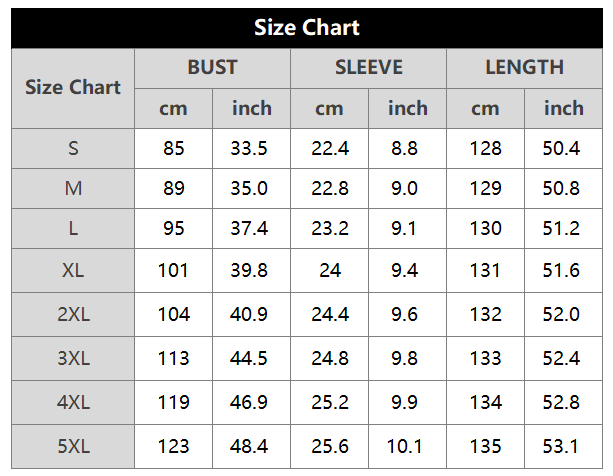Click the Size Chart title banner

point(306,27)
